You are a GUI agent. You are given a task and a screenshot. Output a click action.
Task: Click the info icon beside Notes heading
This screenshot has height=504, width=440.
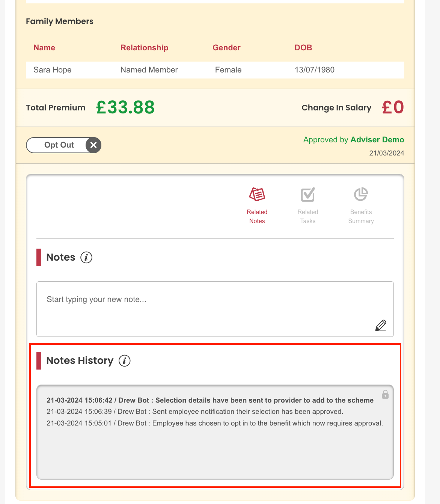(86, 257)
